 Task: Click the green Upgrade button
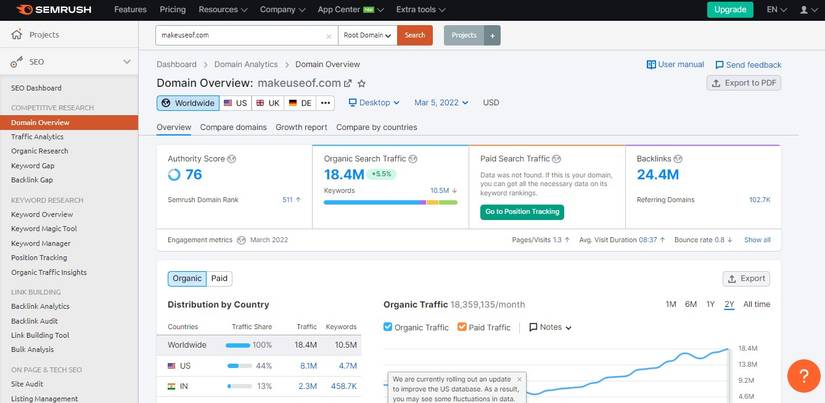(730, 9)
